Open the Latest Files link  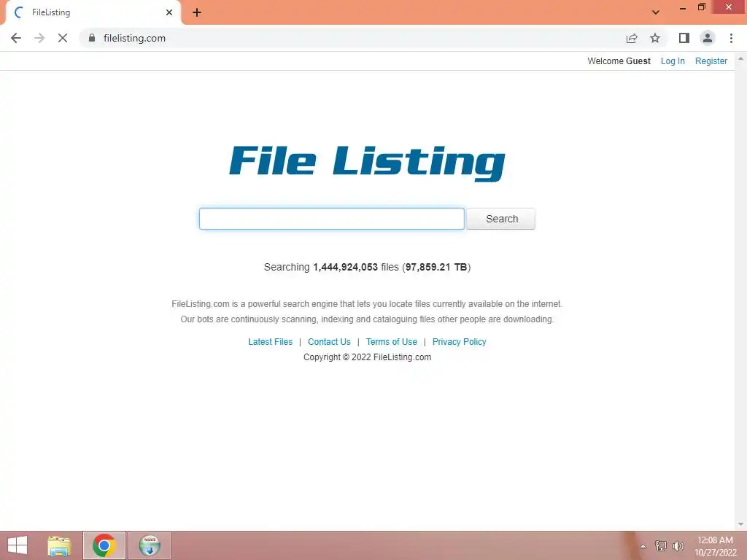pos(270,342)
